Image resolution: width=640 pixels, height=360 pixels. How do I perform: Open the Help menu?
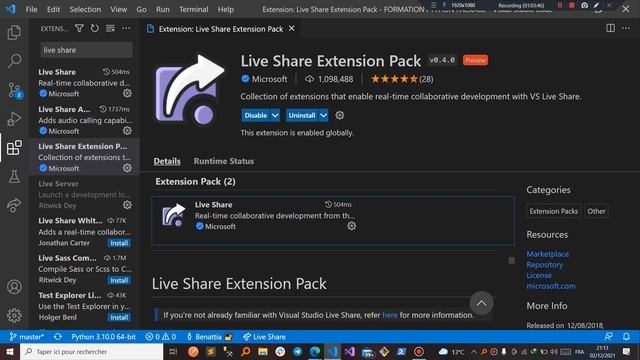226,9
